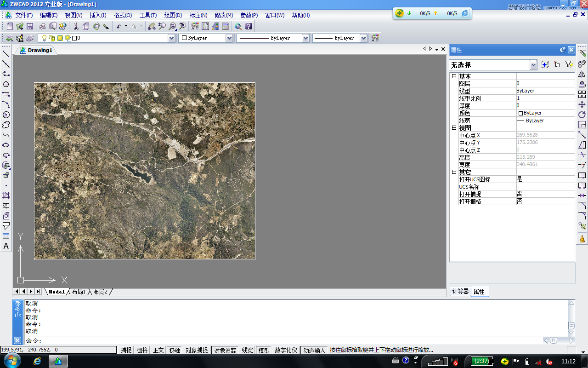The height and width of the screenshot is (368, 588).
Task: Open the 绘图(D) menu
Action: [x=173, y=15]
